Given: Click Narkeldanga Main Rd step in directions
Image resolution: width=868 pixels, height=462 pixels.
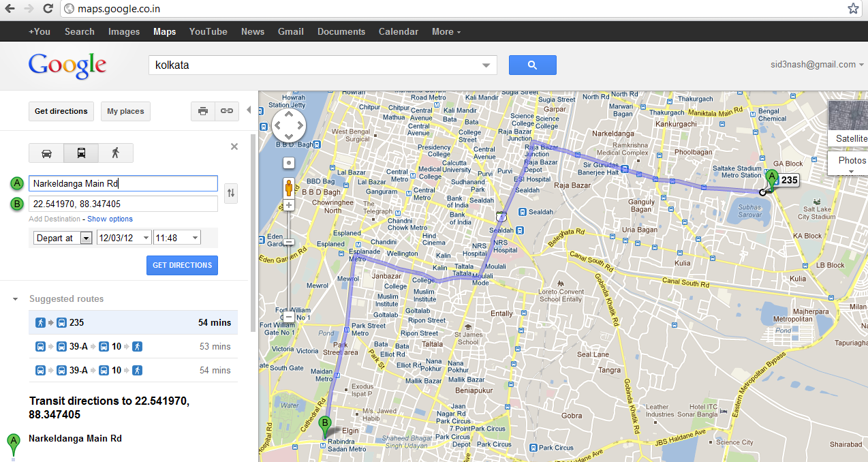Looking at the screenshot, I should point(75,439).
